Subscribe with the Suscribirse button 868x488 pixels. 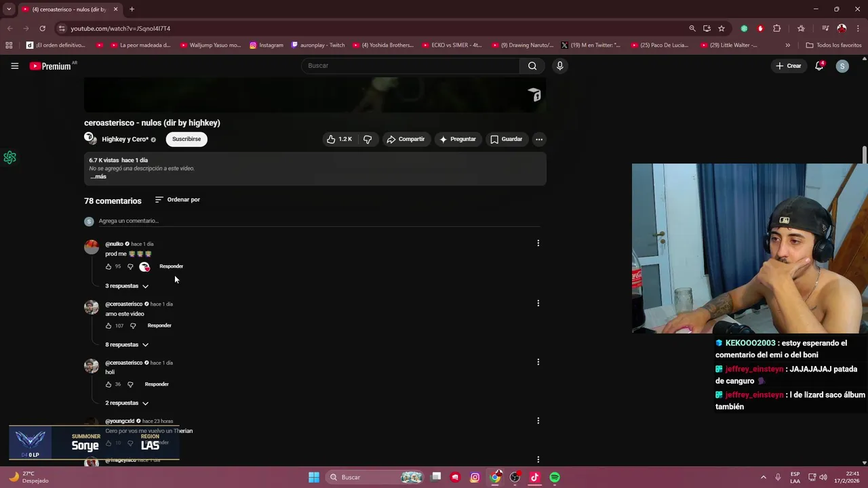pos(186,139)
